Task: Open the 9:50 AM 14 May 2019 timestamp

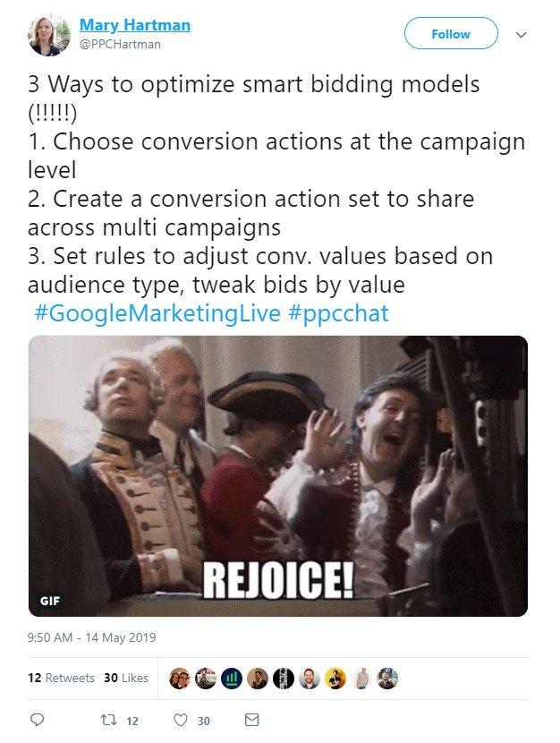Action: coord(91,637)
